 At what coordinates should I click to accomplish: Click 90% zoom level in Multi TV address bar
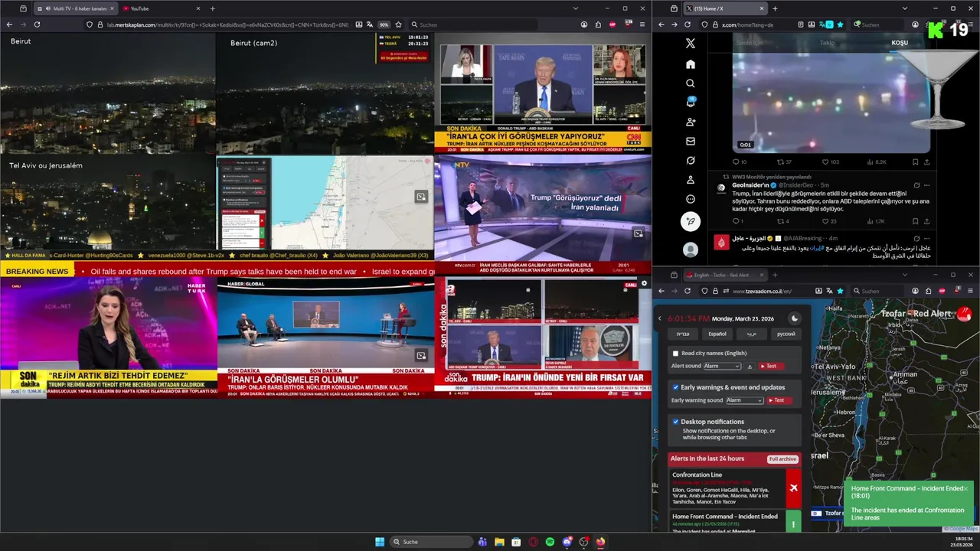click(x=384, y=24)
